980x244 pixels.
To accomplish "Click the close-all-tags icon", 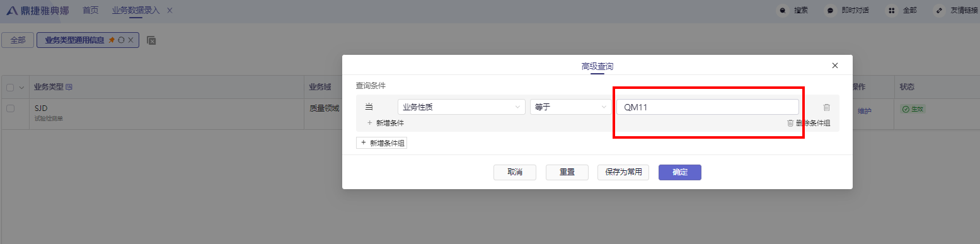I will click(151, 40).
